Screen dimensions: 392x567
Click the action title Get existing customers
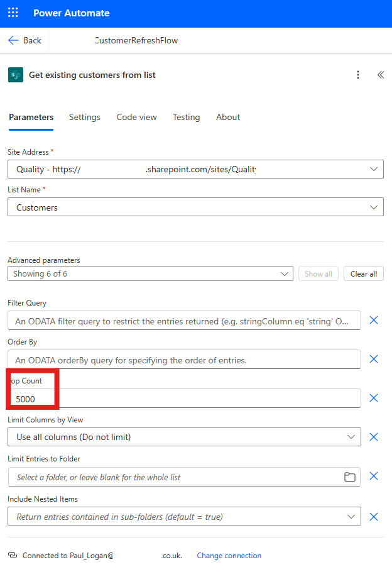pos(92,75)
